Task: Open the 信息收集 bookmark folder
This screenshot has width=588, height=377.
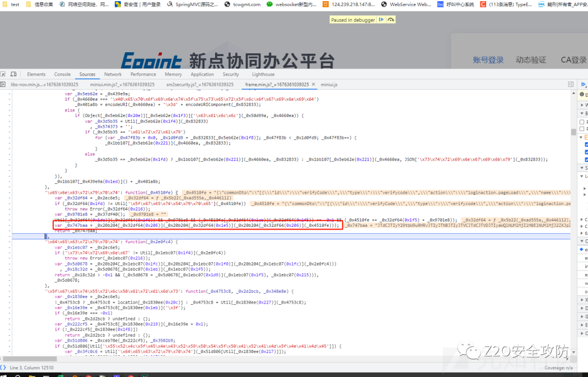Action: [39, 4]
